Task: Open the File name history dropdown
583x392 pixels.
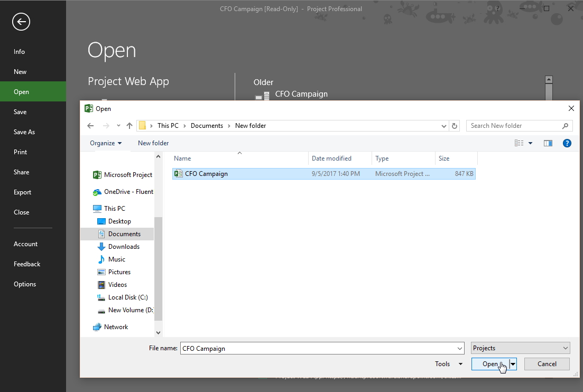Action: (459, 349)
